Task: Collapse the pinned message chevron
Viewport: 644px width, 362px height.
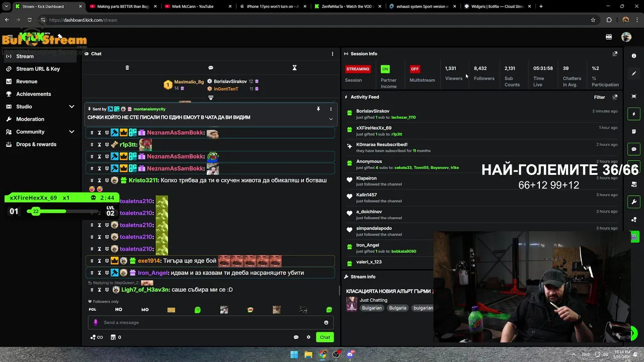Action: coord(331,119)
